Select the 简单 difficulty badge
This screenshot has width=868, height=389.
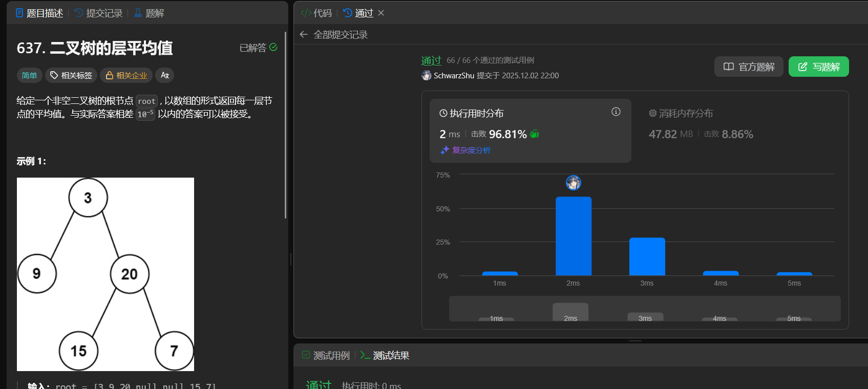(29, 75)
